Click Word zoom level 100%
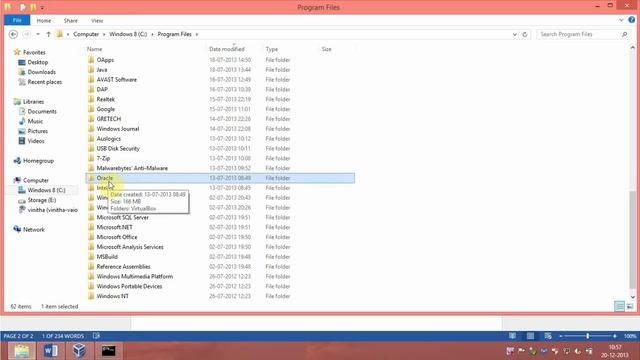This screenshot has width=640, height=360. pos(630,336)
